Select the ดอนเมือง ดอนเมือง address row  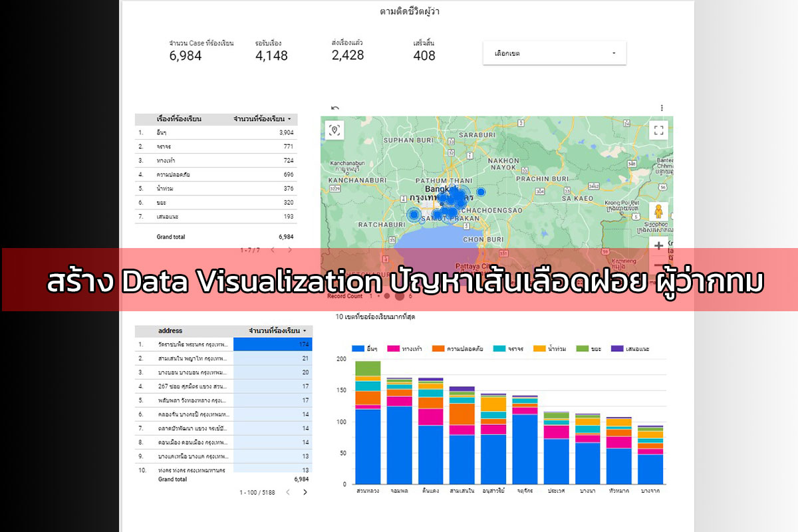pyautogui.click(x=223, y=442)
